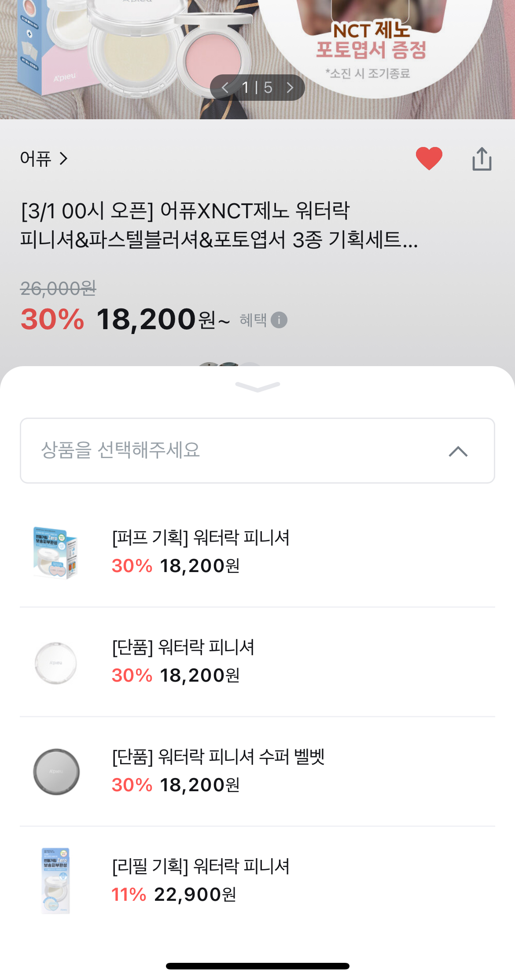
Task: Open the 어퓨 brand page link
Action: click(x=44, y=158)
